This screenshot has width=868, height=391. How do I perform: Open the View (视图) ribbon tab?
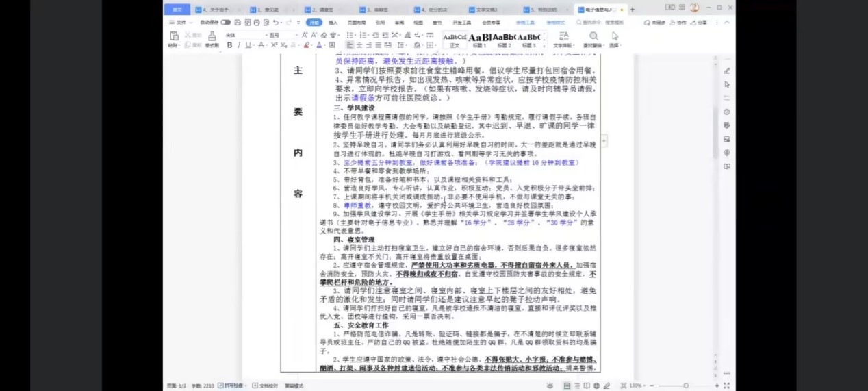tap(418, 23)
